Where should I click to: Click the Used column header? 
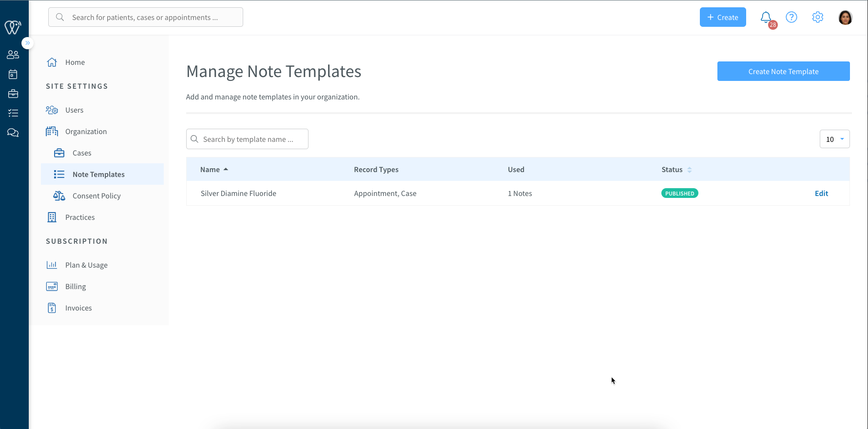point(516,170)
